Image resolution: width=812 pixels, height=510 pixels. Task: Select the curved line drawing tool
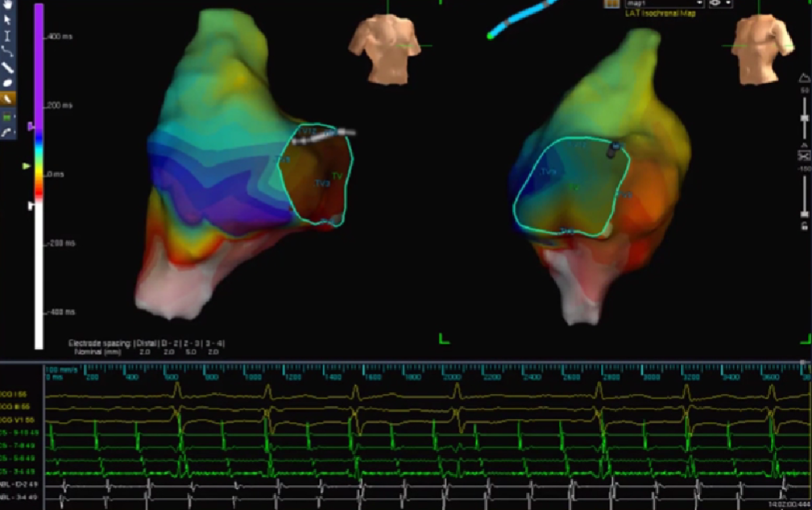7,52
